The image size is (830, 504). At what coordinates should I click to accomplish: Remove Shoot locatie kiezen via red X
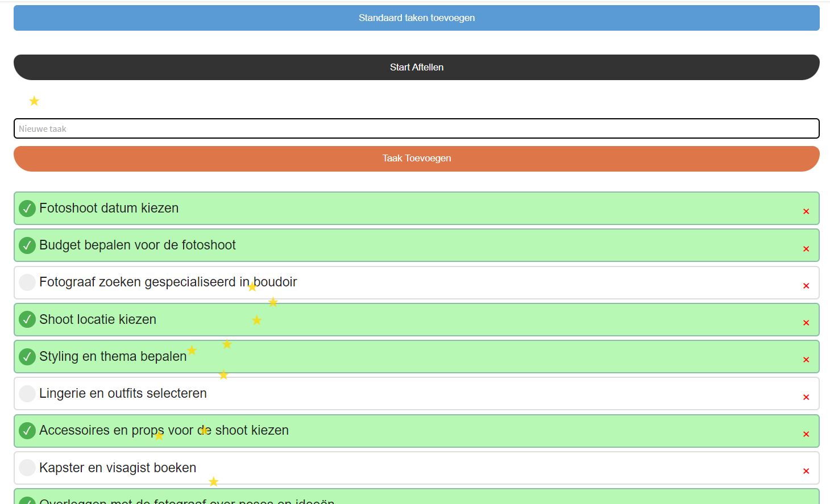(806, 323)
